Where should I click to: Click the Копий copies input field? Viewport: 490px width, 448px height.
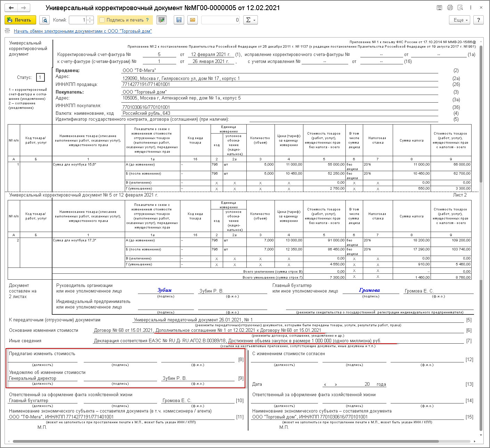click(78, 20)
